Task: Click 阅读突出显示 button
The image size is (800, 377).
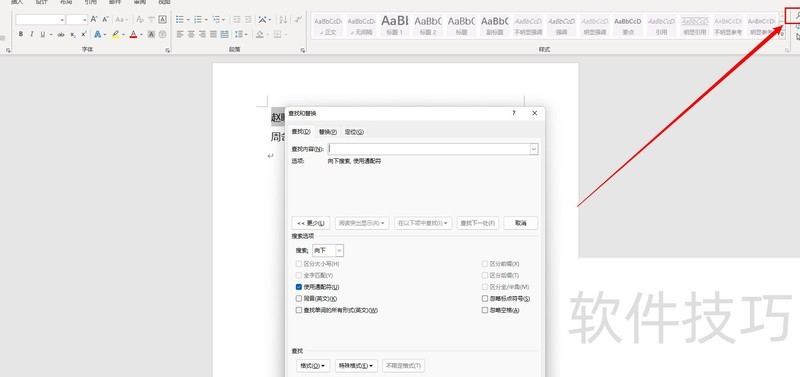Action: [x=362, y=223]
